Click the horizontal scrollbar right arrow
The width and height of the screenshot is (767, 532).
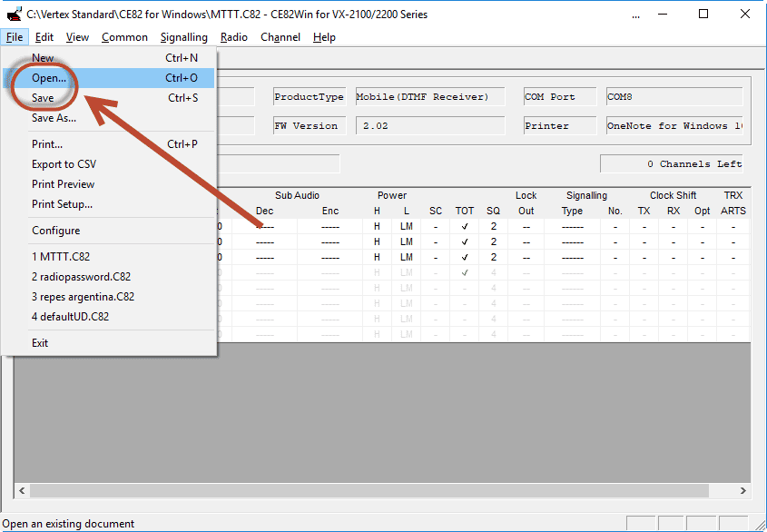742,491
